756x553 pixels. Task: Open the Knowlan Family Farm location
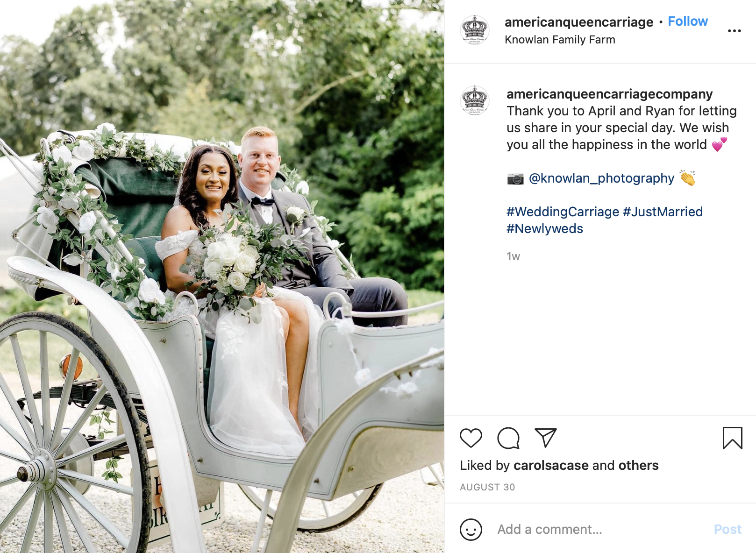pos(560,40)
